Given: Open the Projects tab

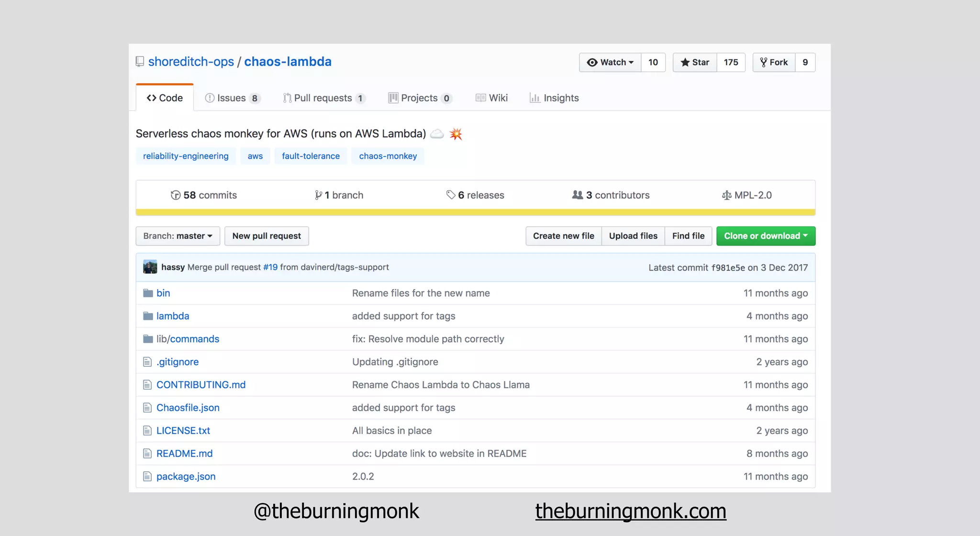Looking at the screenshot, I should tap(420, 98).
